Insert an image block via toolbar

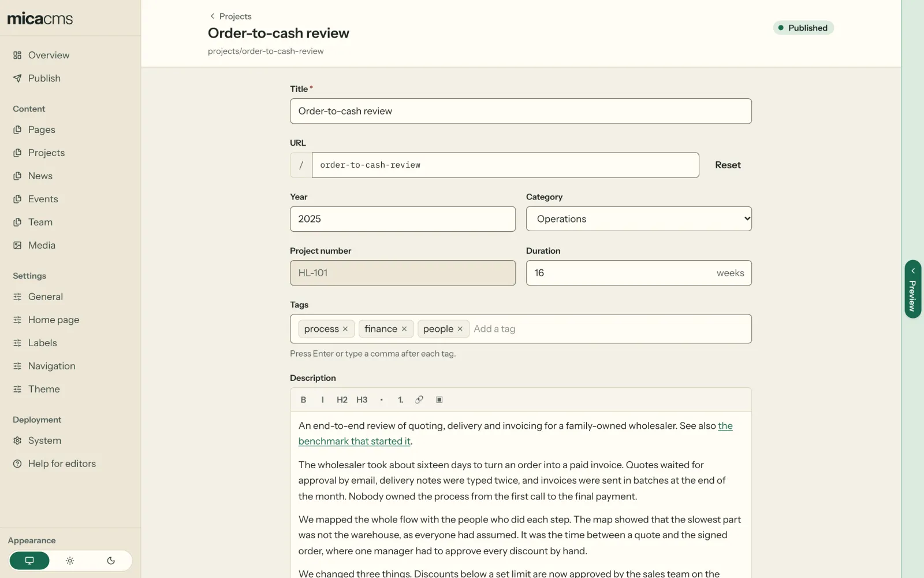point(439,399)
